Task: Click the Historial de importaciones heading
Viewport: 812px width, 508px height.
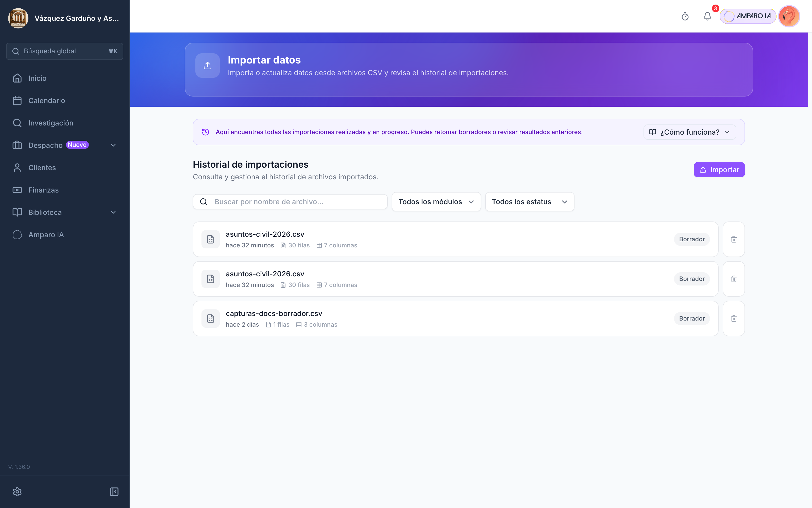Action: pyautogui.click(x=251, y=164)
